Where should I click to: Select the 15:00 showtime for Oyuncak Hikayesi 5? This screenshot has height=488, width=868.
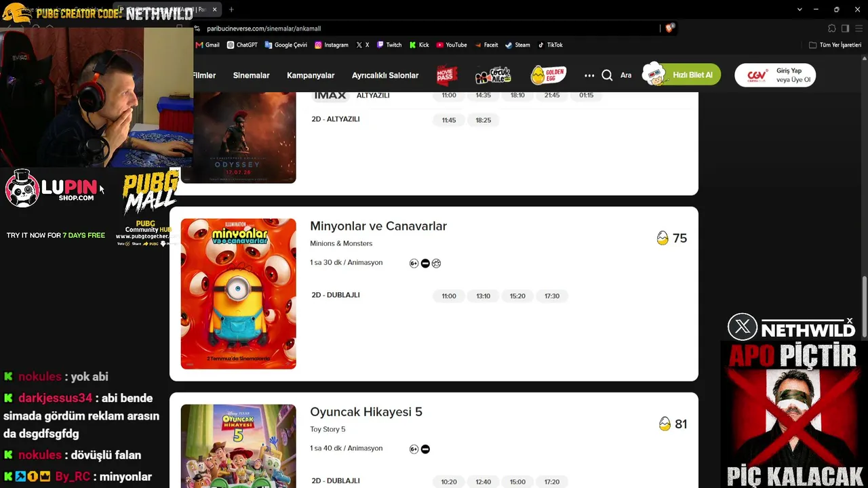point(517,482)
